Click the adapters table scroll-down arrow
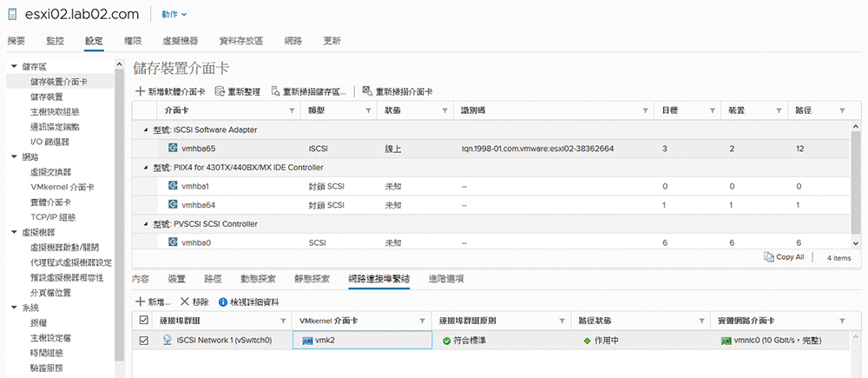This screenshot has width=868, height=378. click(856, 242)
